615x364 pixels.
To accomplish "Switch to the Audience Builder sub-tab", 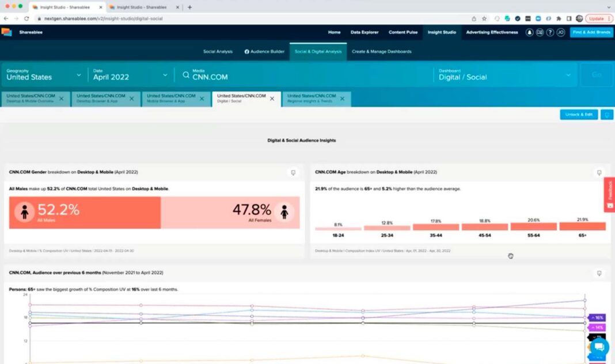I will [264, 51].
